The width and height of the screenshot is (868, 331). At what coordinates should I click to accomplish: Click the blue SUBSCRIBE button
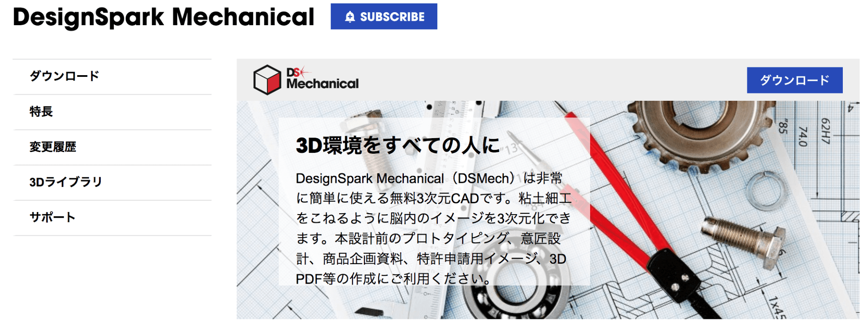(x=384, y=17)
